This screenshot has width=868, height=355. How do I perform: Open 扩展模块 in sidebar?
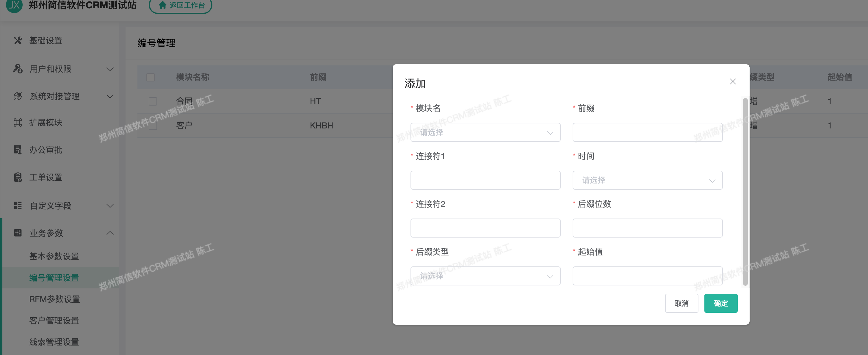coord(46,122)
